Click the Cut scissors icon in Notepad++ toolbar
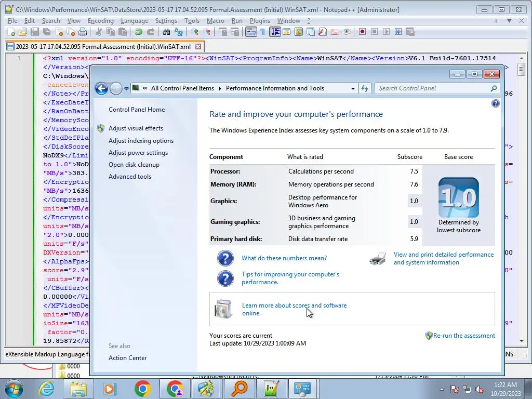This screenshot has width=532, height=399. tap(98, 32)
